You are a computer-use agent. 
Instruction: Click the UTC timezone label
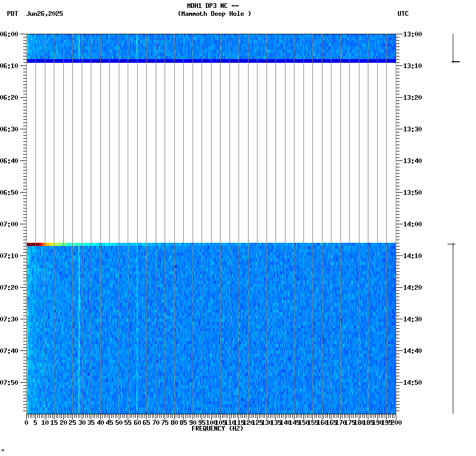(404, 14)
